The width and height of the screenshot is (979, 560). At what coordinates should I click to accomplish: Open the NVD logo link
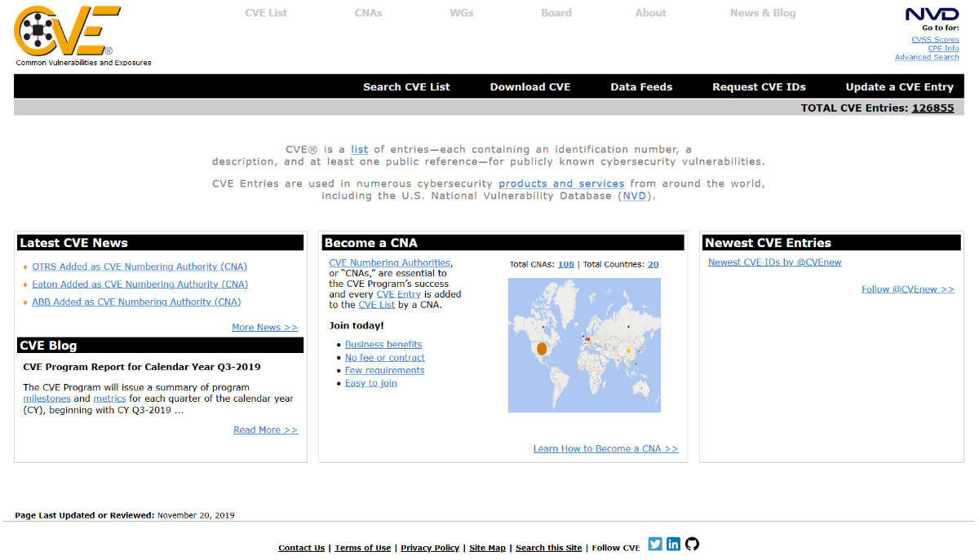coord(932,14)
